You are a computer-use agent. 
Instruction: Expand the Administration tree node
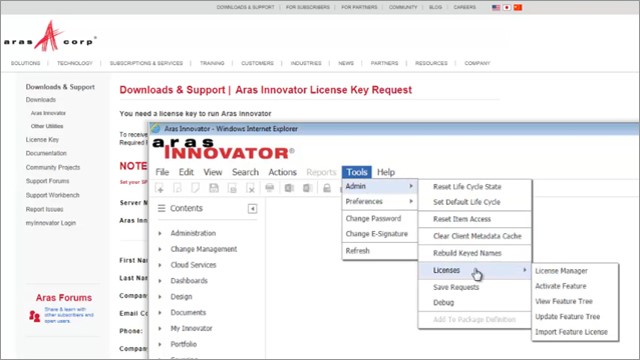click(160, 233)
